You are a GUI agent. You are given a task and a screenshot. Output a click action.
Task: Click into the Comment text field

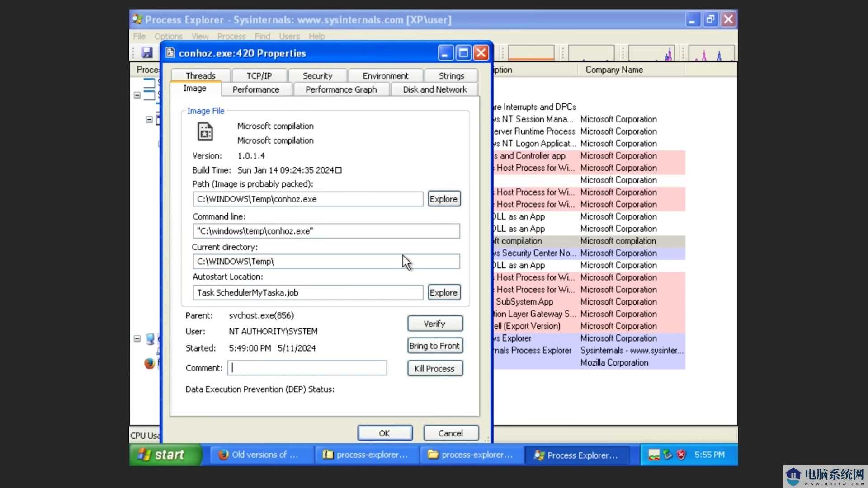[307, 368]
